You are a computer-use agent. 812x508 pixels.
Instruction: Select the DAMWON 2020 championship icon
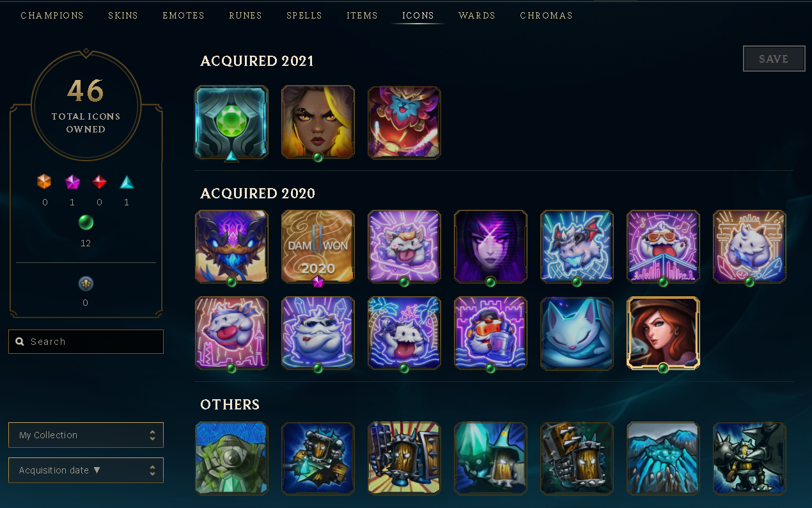coord(318,246)
